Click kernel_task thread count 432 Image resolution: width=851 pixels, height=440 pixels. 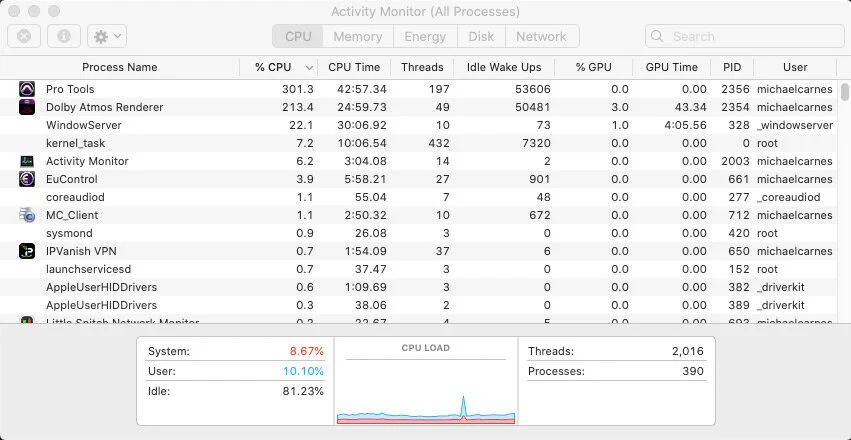click(x=439, y=143)
